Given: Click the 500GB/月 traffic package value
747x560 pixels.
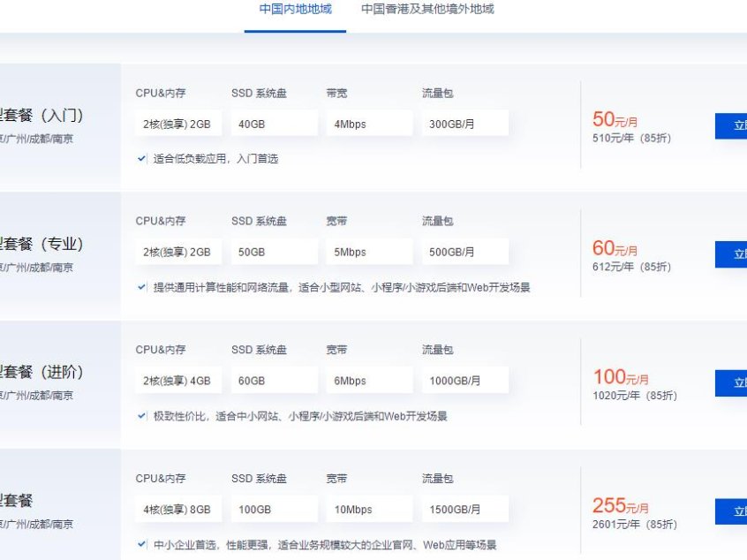Looking at the screenshot, I should point(465,252).
